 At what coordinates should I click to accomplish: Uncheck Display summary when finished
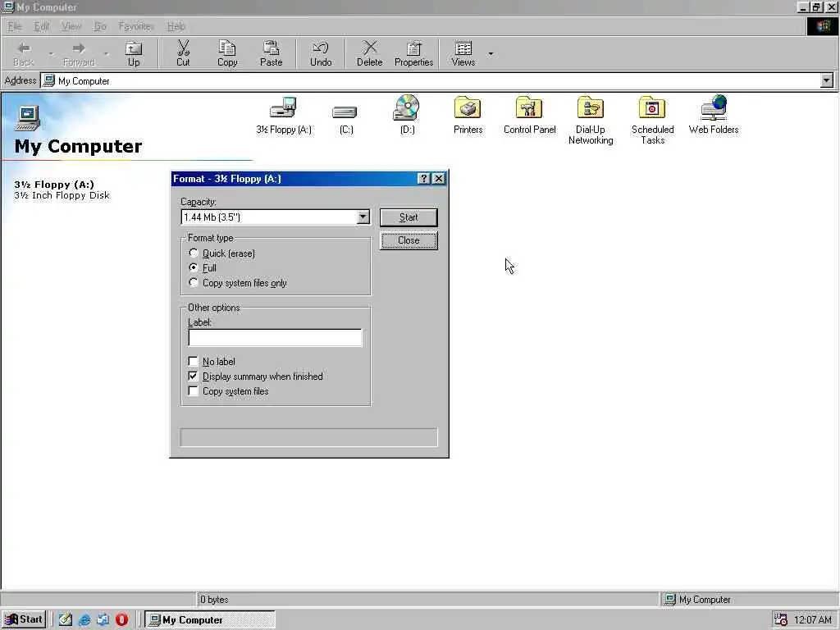pos(193,376)
